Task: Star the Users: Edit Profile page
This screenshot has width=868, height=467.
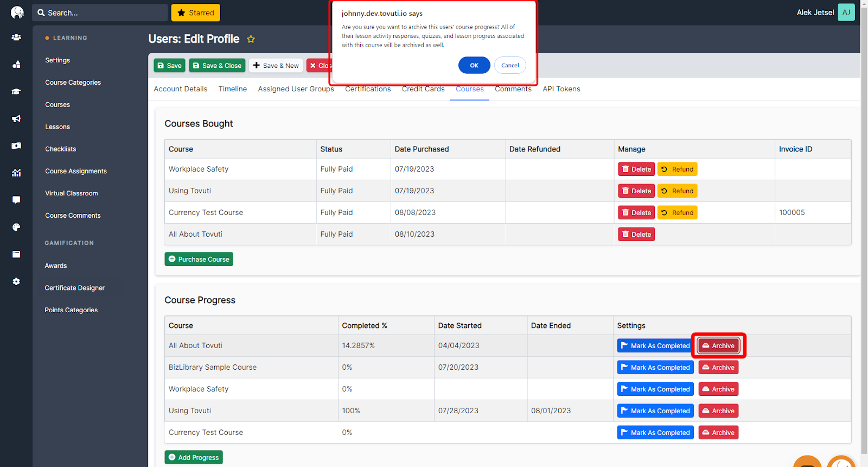Action: 251,39
